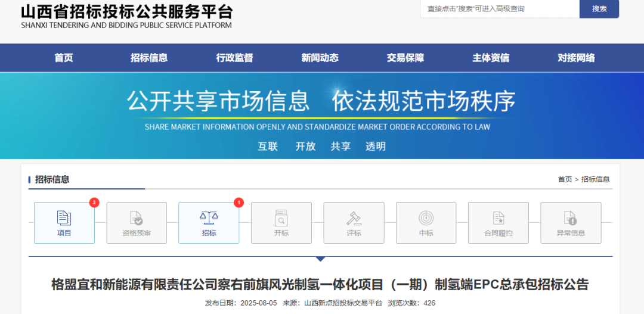This screenshot has height=314, width=644.
Task: Open 交易保障 in the navigation bar
Action: (x=405, y=58)
